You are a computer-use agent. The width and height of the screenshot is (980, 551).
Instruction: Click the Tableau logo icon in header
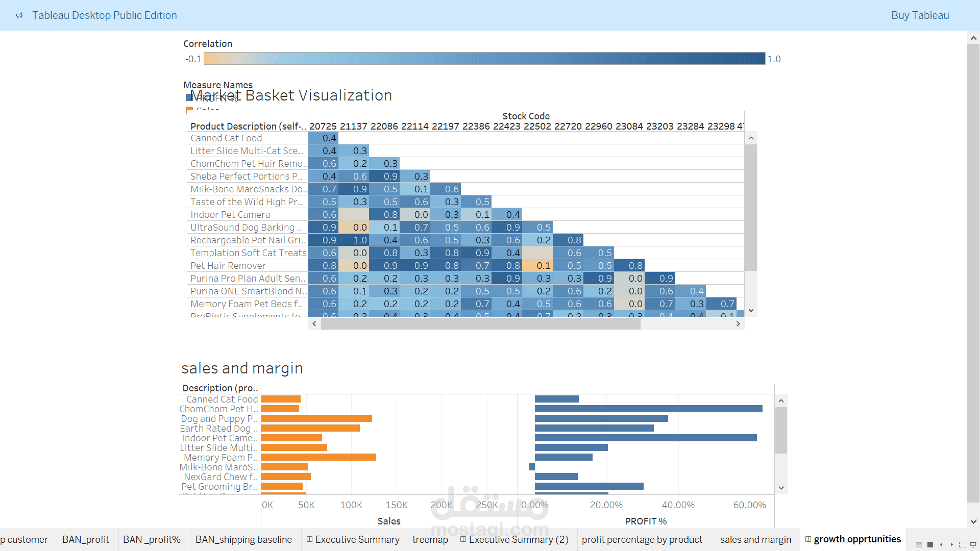[19, 15]
